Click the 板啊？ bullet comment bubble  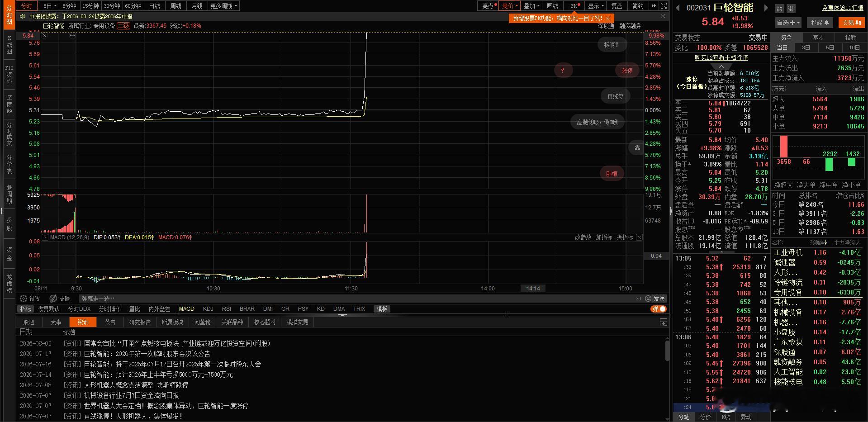[612, 45]
